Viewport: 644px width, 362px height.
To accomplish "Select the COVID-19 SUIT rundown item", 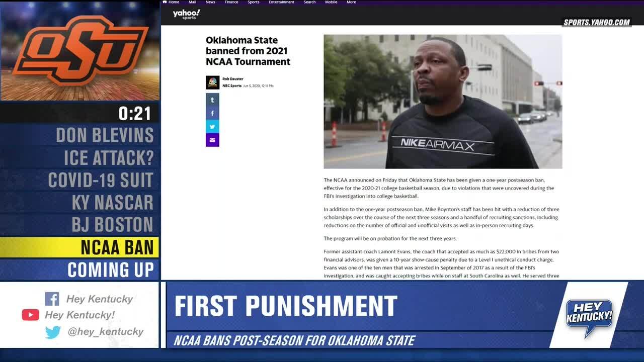I will point(79,180).
